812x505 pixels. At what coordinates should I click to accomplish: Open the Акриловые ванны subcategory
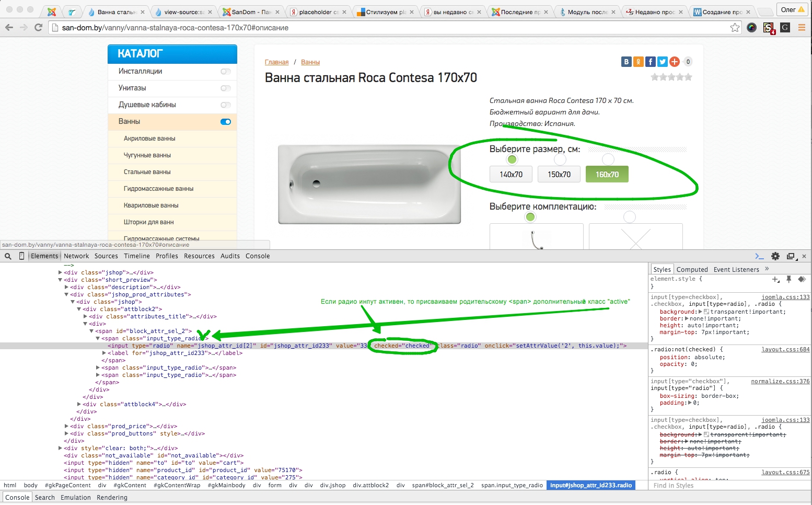[x=149, y=139]
